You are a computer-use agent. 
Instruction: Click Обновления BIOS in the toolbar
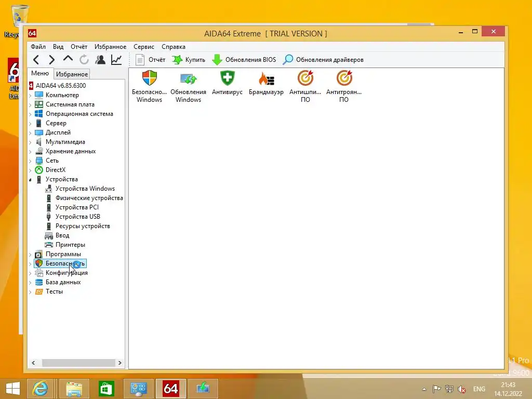coord(244,60)
